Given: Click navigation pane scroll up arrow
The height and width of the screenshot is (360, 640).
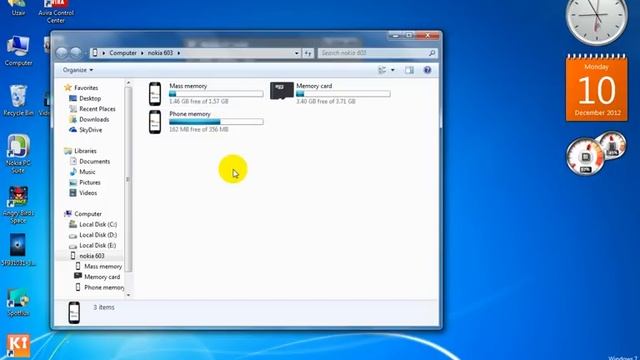Looking at the screenshot, I should pyautogui.click(x=128, y=83).
